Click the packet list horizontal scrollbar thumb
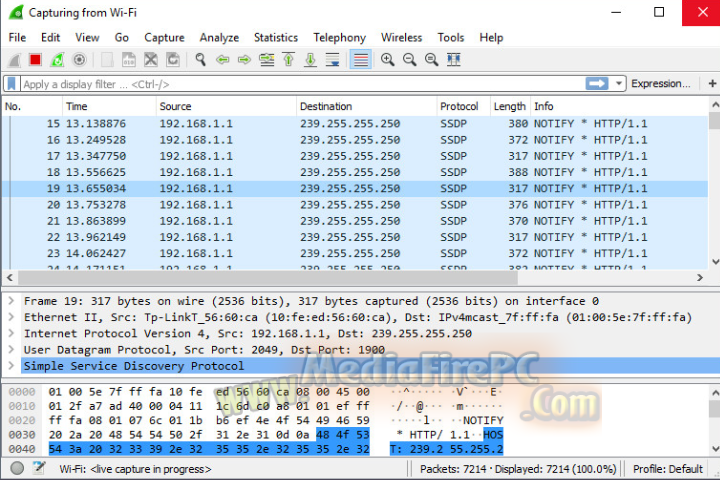 pos(268,277)
